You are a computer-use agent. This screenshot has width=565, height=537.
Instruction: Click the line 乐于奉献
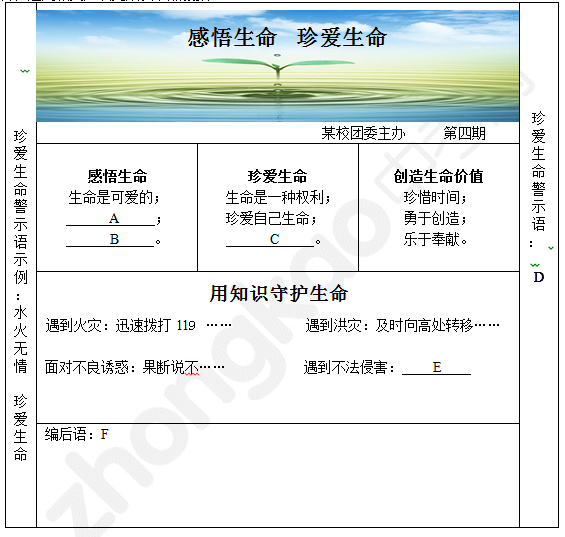(435, 239)
